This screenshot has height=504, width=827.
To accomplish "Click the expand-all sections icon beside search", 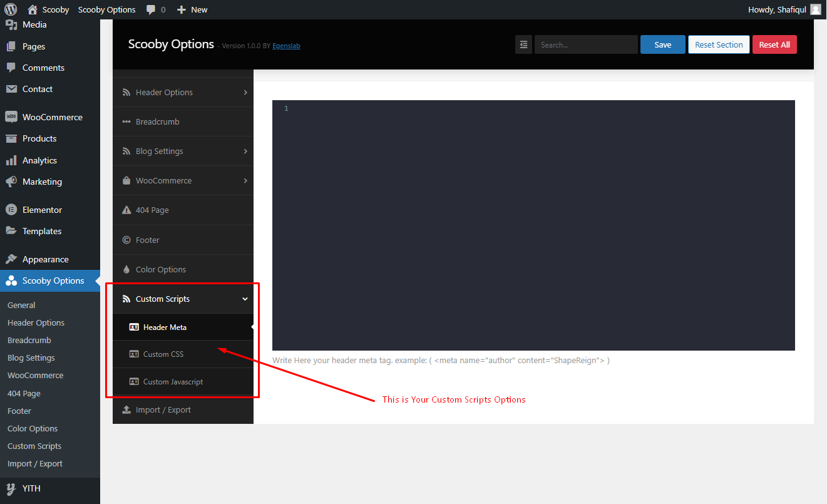I will click(x=523, y=44).
